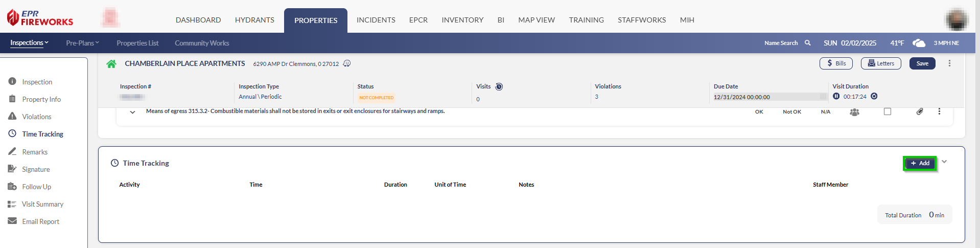980x248 pixels.
Task: Switch to the Incidents tab
Action: click(x=376, y=20)
